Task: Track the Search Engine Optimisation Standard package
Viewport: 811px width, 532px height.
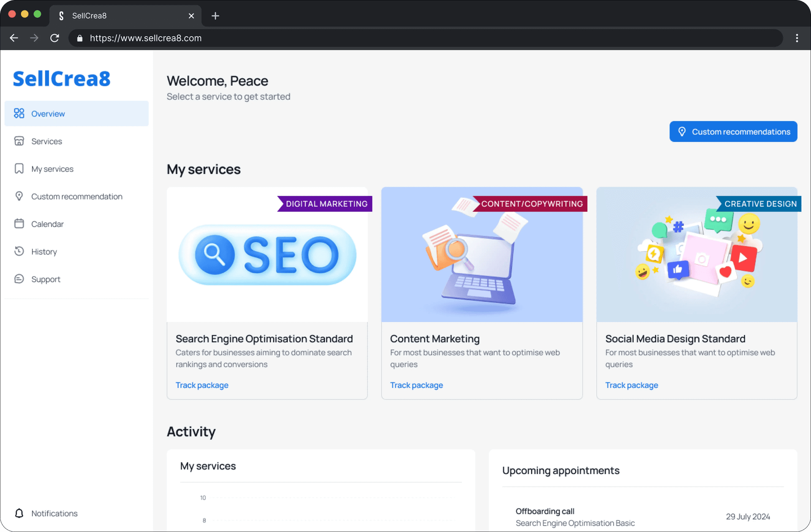Action: (201, 385)
